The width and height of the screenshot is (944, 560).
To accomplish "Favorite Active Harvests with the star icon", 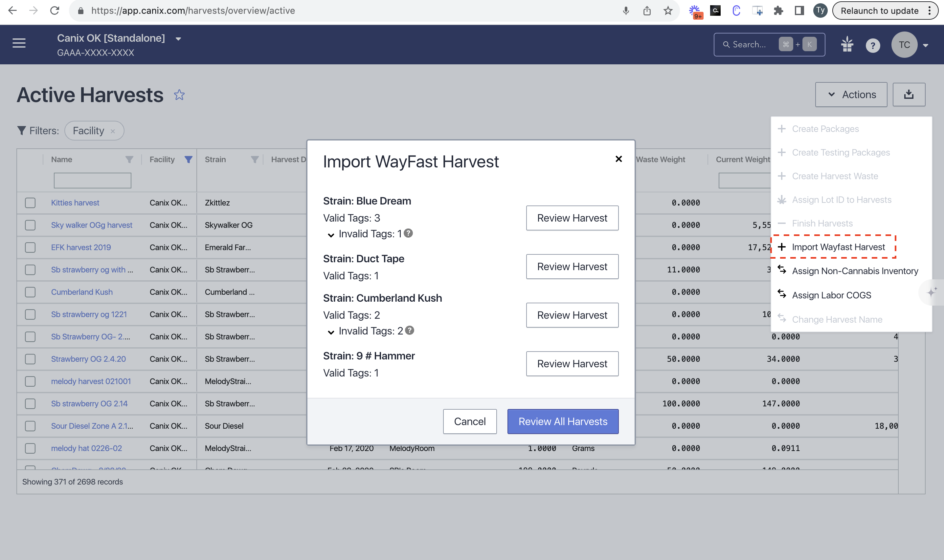I will pyautogui.click(x=179, y=95).
